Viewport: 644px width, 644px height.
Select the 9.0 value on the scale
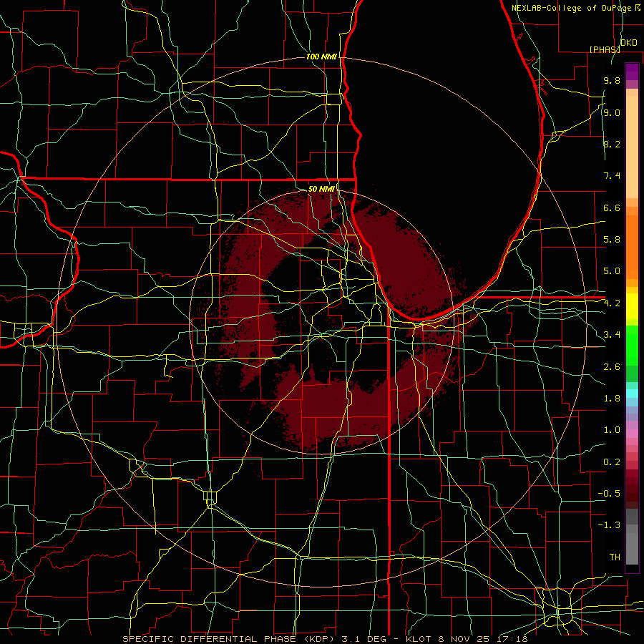click(612, 112)
